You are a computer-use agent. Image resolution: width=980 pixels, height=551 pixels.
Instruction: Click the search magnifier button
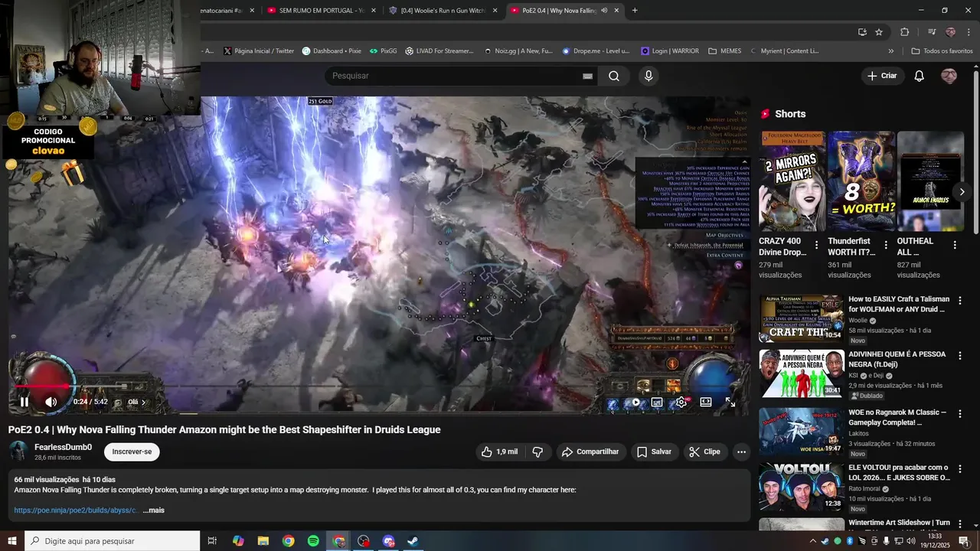click(614, 76)
